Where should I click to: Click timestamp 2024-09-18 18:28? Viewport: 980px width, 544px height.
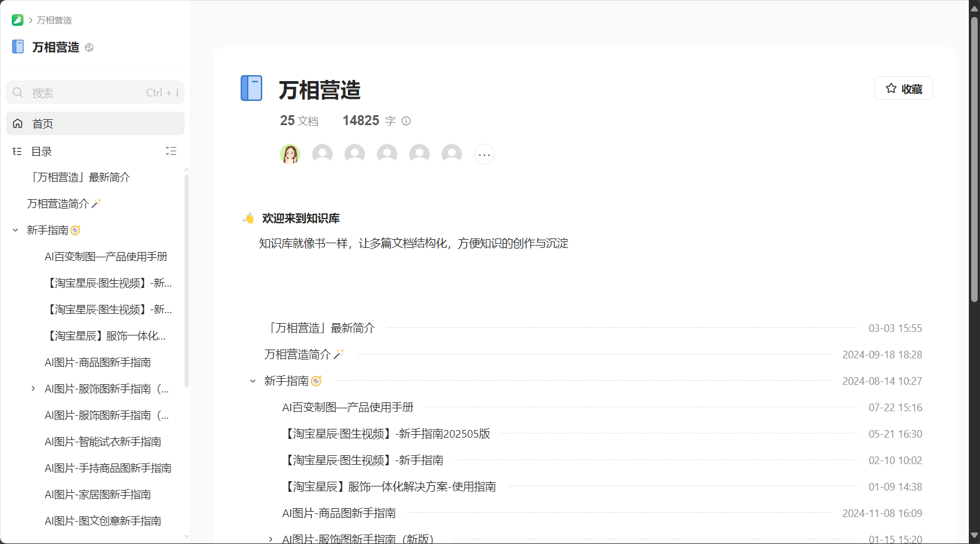pos(882,354)
